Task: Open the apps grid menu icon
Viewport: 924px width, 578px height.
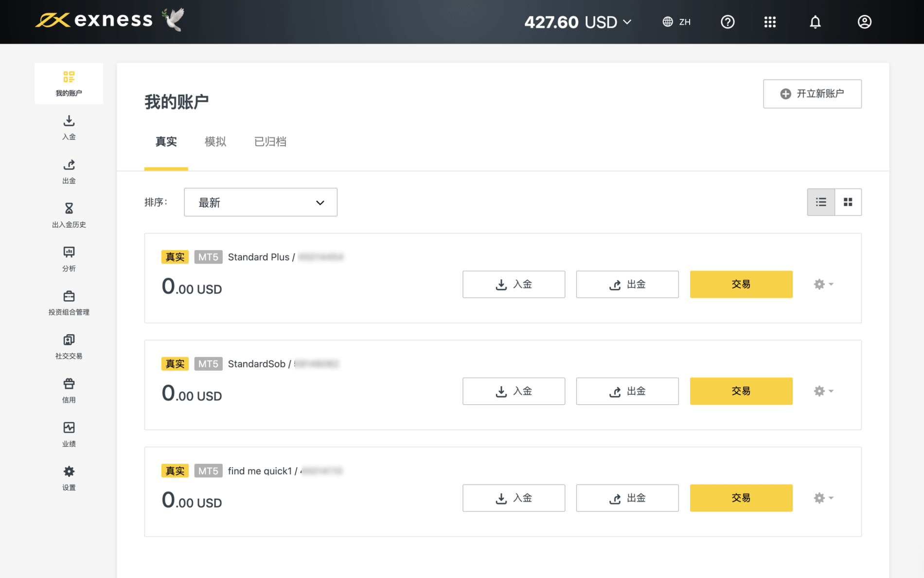Action: tap(770, 22)
